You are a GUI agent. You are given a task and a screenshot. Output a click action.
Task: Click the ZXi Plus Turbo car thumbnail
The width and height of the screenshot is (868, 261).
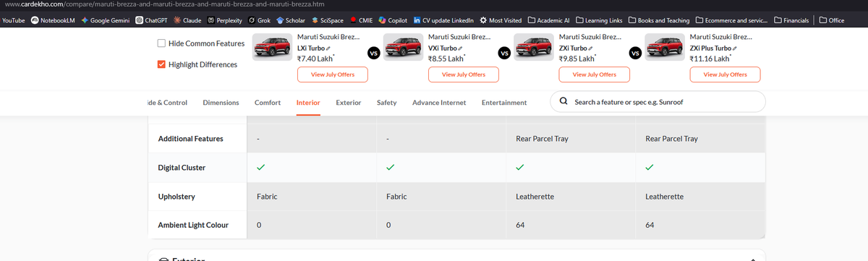[x=665, y=48]
